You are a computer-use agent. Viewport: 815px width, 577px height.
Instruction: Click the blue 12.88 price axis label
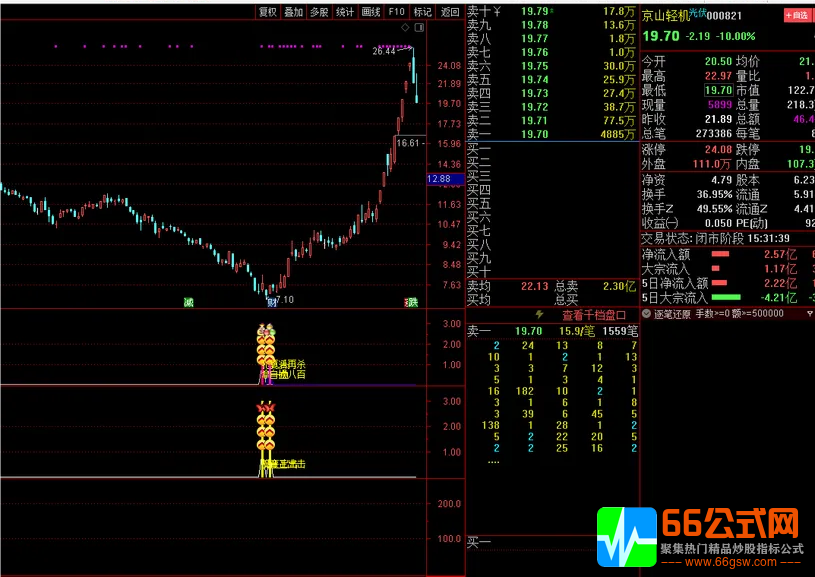coord(440,179)
